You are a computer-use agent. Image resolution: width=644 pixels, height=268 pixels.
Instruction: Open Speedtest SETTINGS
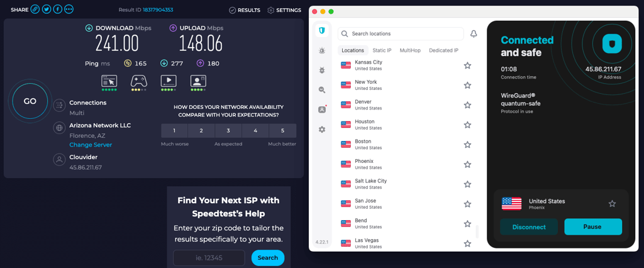[284, 10]
